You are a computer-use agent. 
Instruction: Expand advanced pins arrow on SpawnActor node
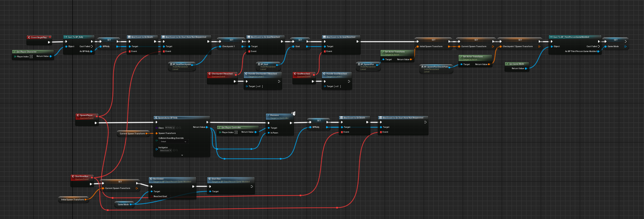(x=182, y=155)
